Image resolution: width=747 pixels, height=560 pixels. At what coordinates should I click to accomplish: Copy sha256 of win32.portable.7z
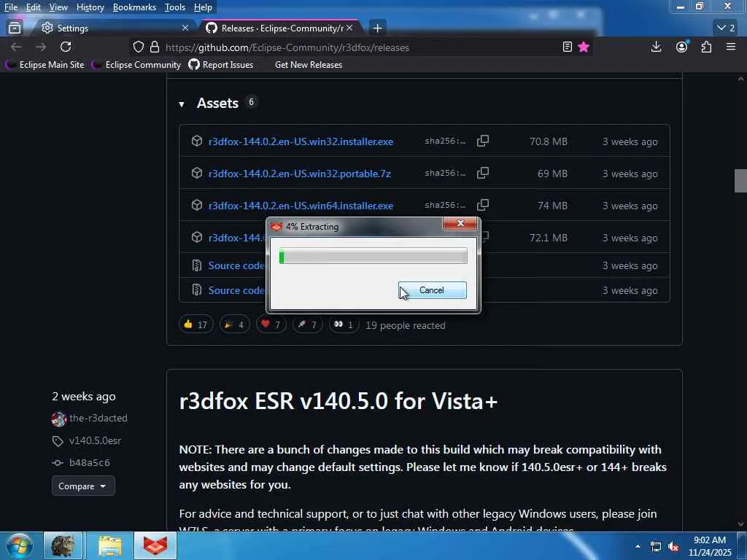tap(483, 173)
